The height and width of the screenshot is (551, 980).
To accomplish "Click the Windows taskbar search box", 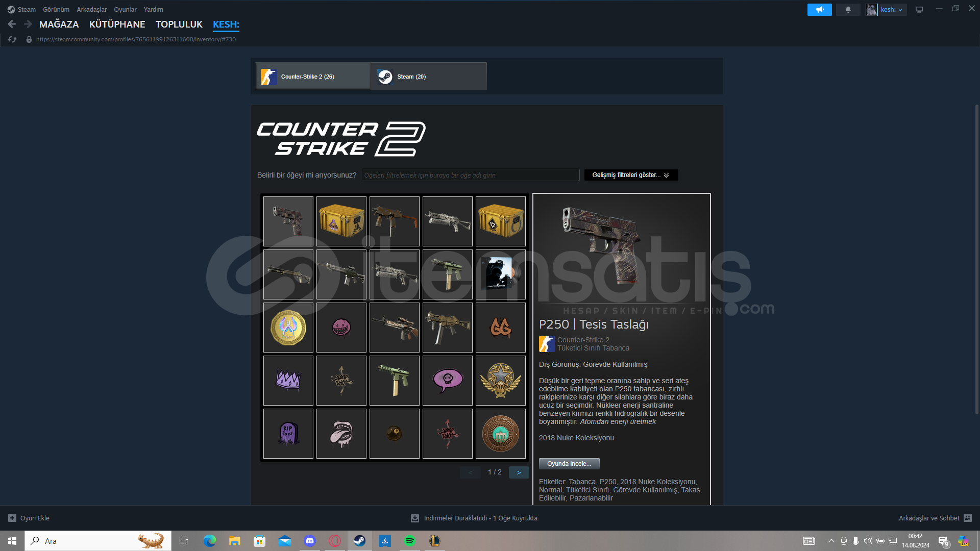I will point(98,541).
